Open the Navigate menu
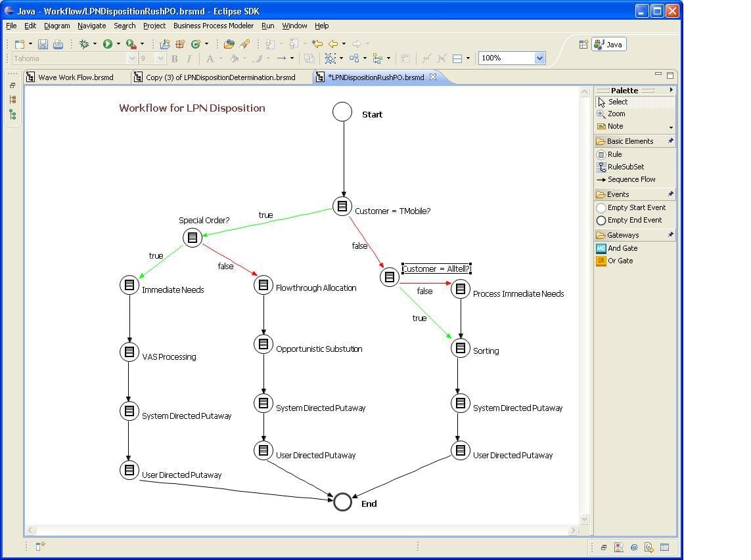751x560 pixels. pyautogui.click(x=91, y=26)
